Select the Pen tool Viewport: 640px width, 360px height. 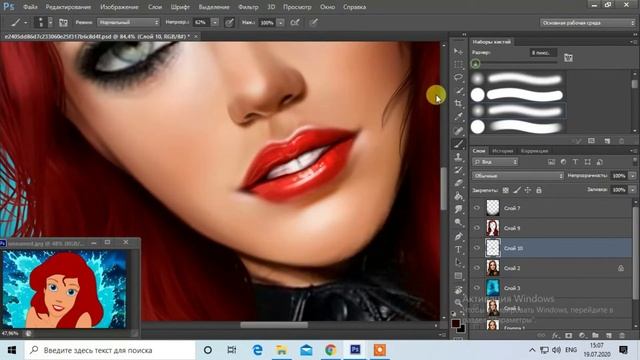click(x=458, y=236)
